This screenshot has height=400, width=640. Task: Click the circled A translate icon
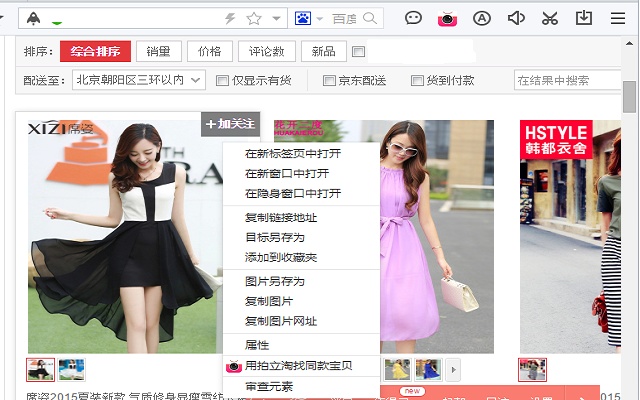(482, 18)
